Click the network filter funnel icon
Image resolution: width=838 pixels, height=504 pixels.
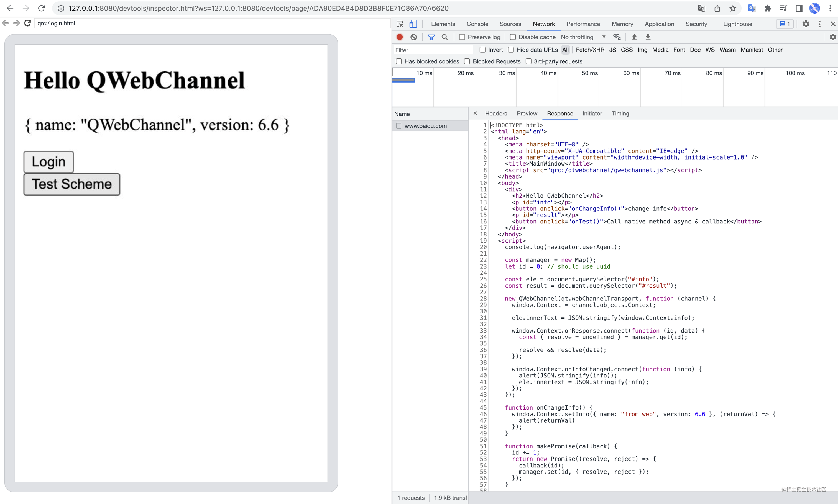click(431, 37)
